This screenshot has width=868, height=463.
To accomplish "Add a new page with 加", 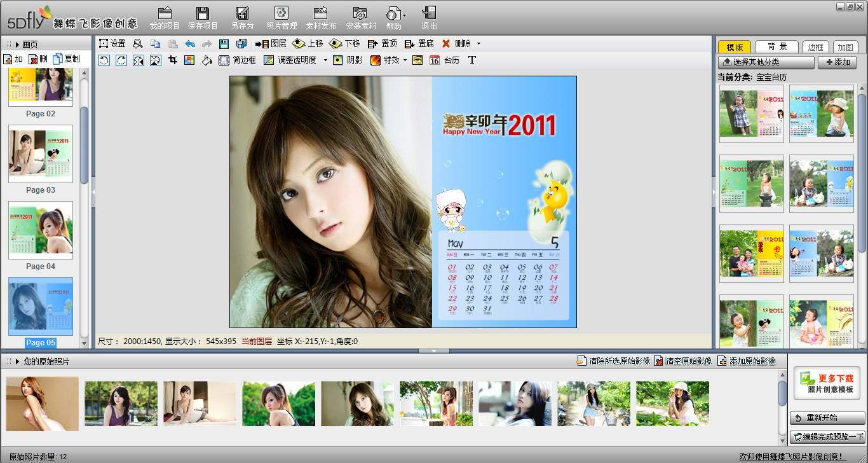I will click(13, 59).
